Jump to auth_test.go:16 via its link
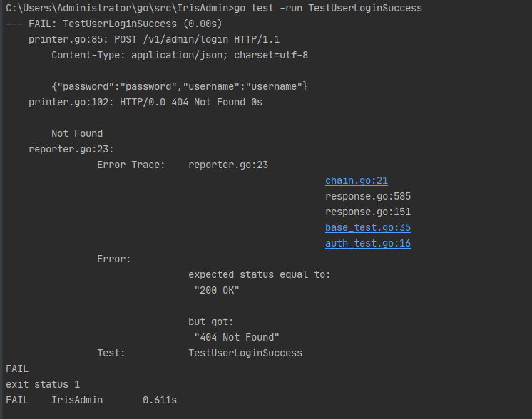Screen dimensions: 532x419 click(x=367, y=244)
